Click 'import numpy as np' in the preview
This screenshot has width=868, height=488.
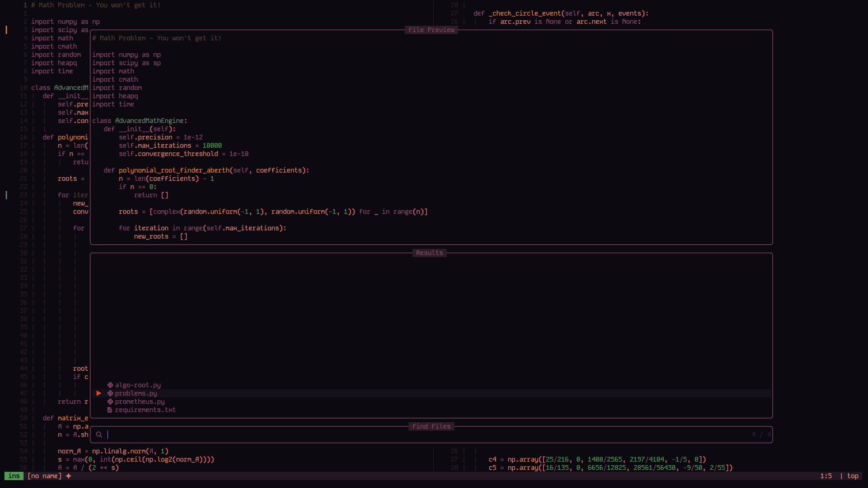(x=126, y=55)
